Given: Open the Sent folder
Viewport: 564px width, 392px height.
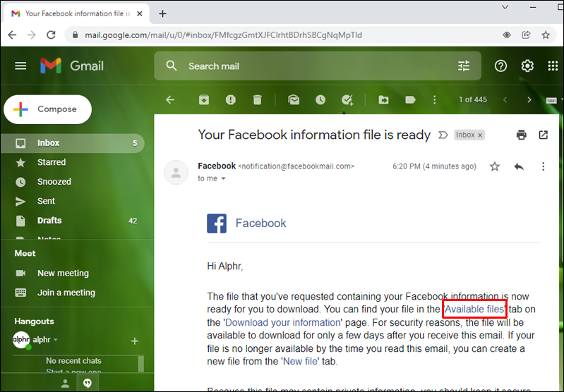Looking at the screenshot, I should coord(72,201).
